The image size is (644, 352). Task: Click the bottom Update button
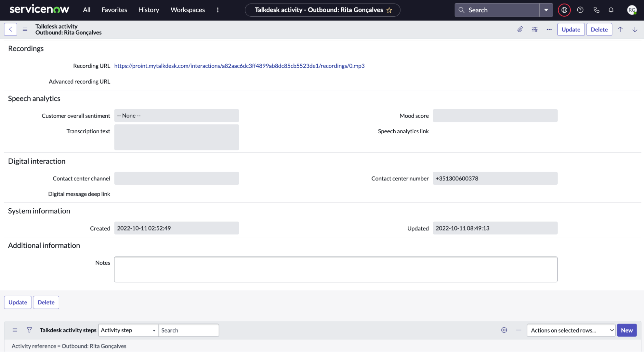click(x=18, y=302)
